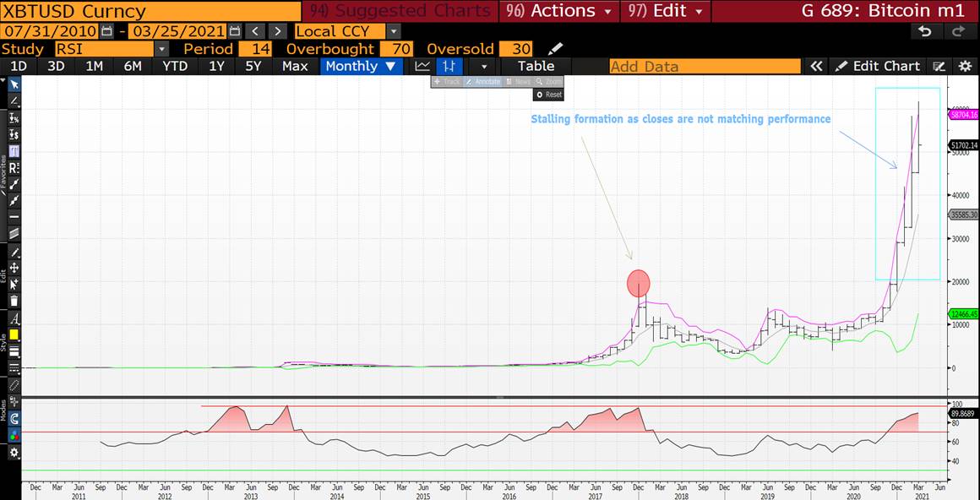The width and height of the screenshot is (980, 500).
Task: Switch to bar chart type
Action: point(449,66)
